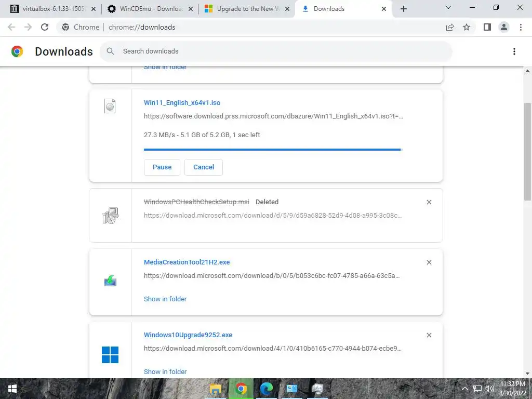The height and width of the screenshot is (399, 532).
Task: Click the Deleted status label
Action: 267,202
